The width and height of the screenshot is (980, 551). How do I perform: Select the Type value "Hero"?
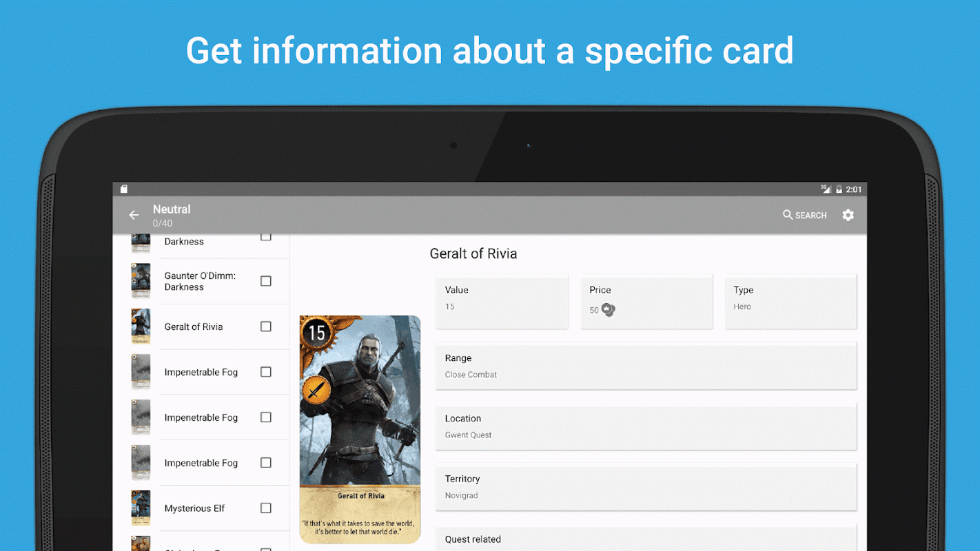(742, 306)
